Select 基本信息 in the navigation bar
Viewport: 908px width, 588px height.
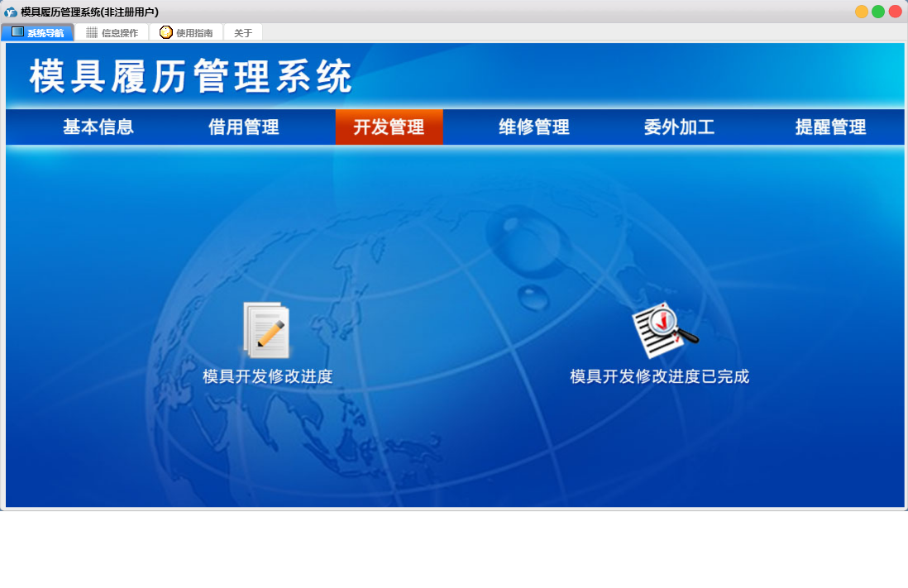pyautogui.click(x=98, y=127)
